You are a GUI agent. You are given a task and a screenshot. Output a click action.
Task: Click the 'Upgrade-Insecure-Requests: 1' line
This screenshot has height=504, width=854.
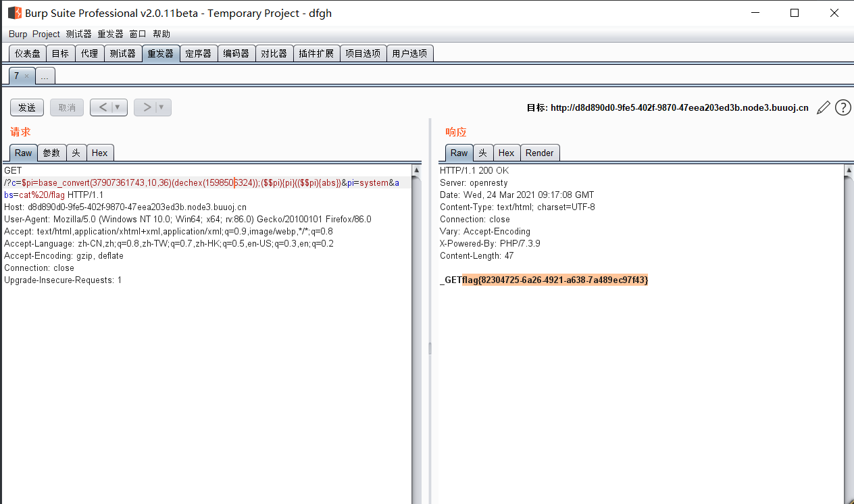pyautogui.click(x=63, y=280)
